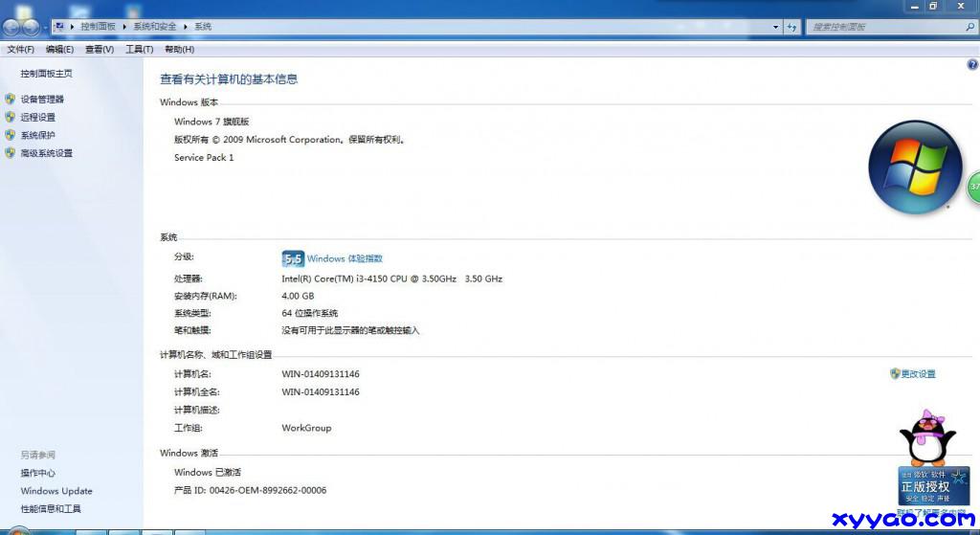The width and height of the screenshot is (980, 535).
Task: Click the penguin mascot icon
Action: (926, 437)
